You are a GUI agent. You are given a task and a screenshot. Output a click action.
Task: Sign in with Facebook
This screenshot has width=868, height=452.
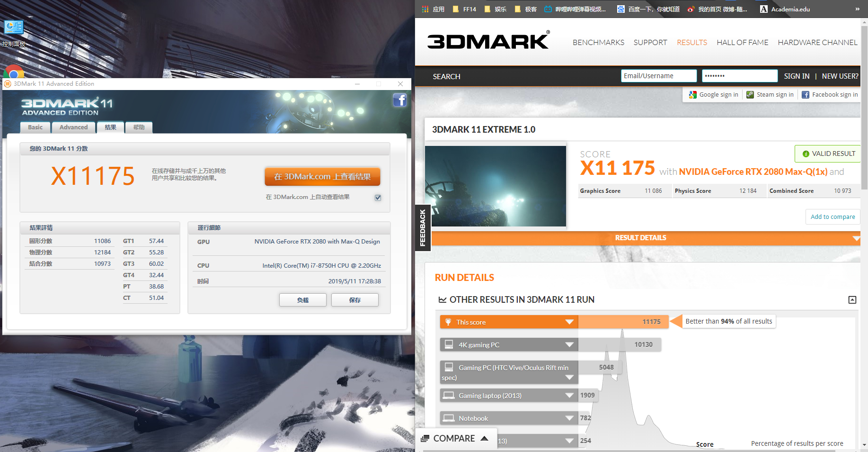(x=830, y=95)
